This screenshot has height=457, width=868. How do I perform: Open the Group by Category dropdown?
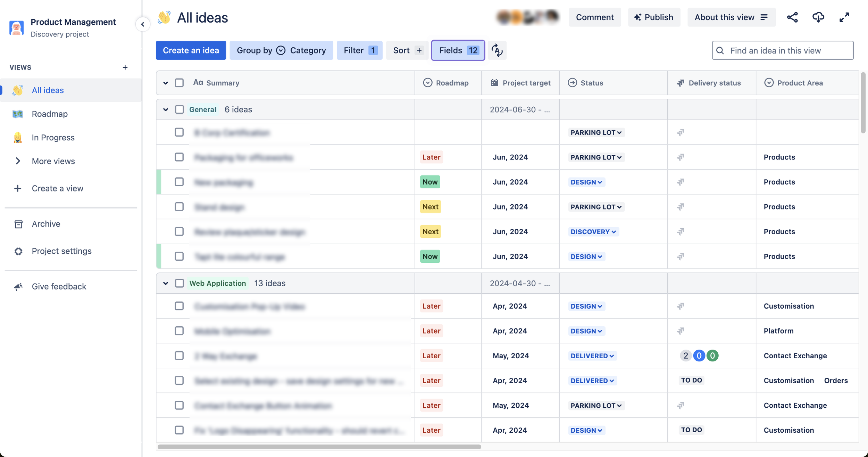[281, 50]
